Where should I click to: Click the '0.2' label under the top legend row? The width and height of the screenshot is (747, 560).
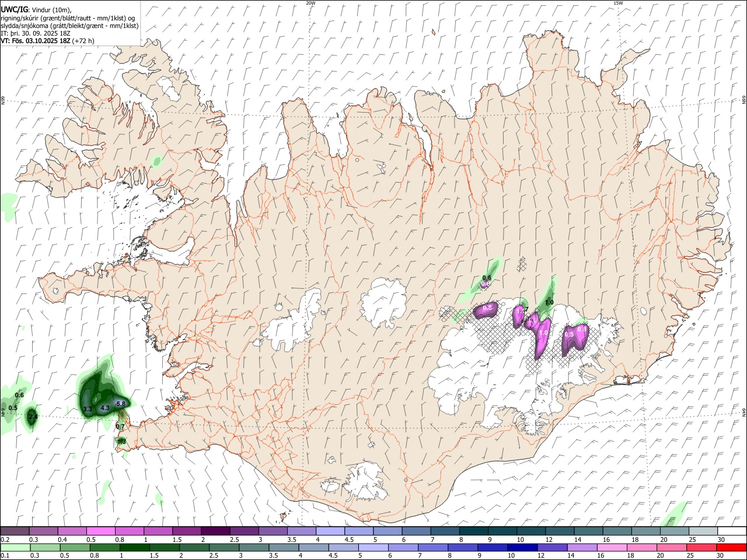click(x=4, y=540)
